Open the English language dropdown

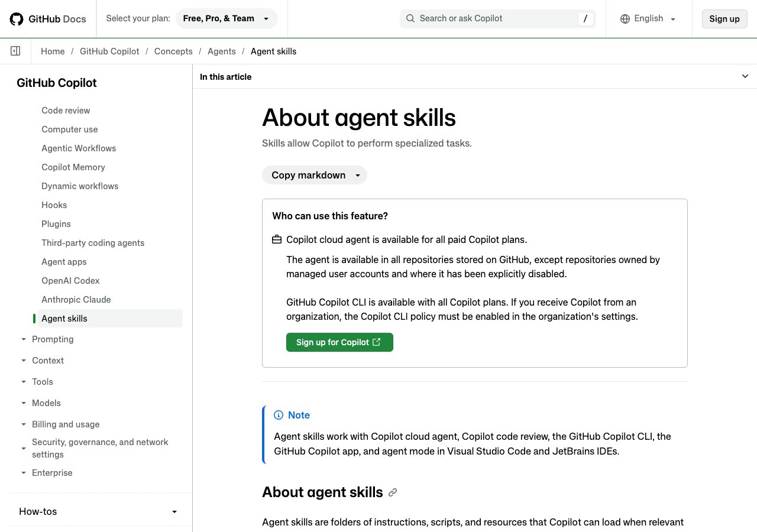(x=648, y=18)
